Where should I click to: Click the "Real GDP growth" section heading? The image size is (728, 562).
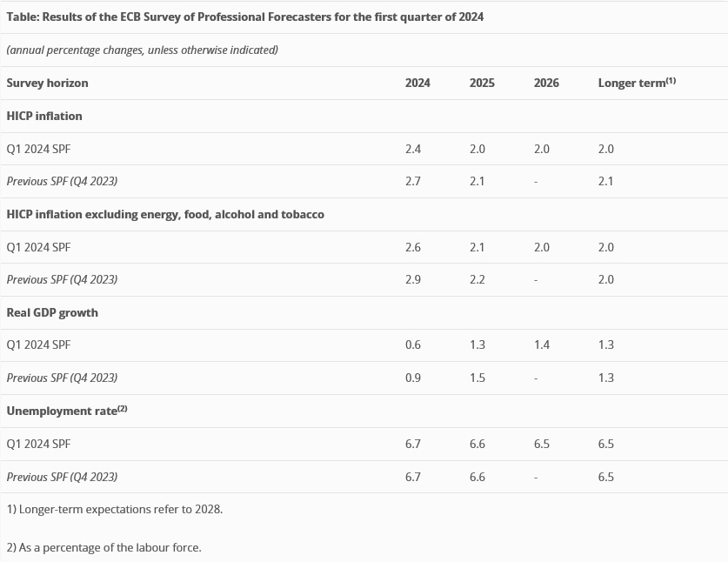pos(52,312)
